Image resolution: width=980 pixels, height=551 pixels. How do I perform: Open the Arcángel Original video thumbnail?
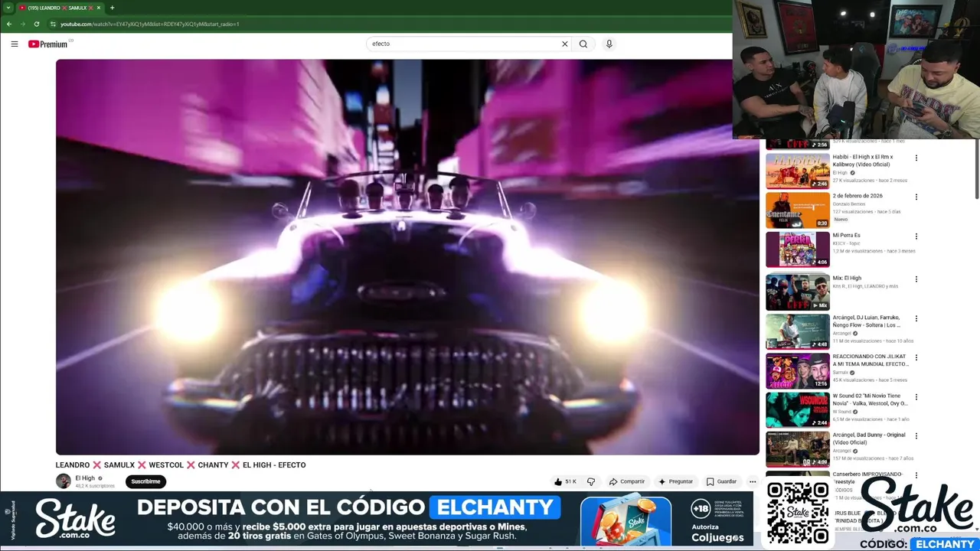(x=797, y=449)
